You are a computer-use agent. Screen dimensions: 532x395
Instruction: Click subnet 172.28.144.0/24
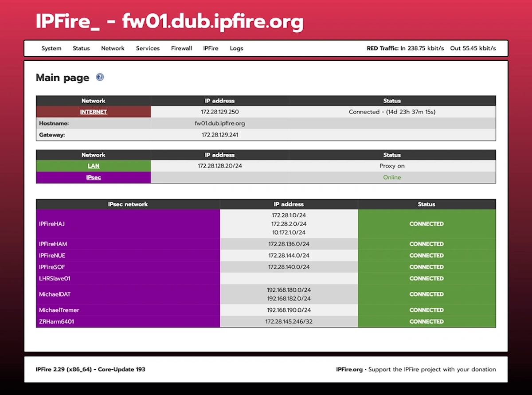click(x=289, y=255)
